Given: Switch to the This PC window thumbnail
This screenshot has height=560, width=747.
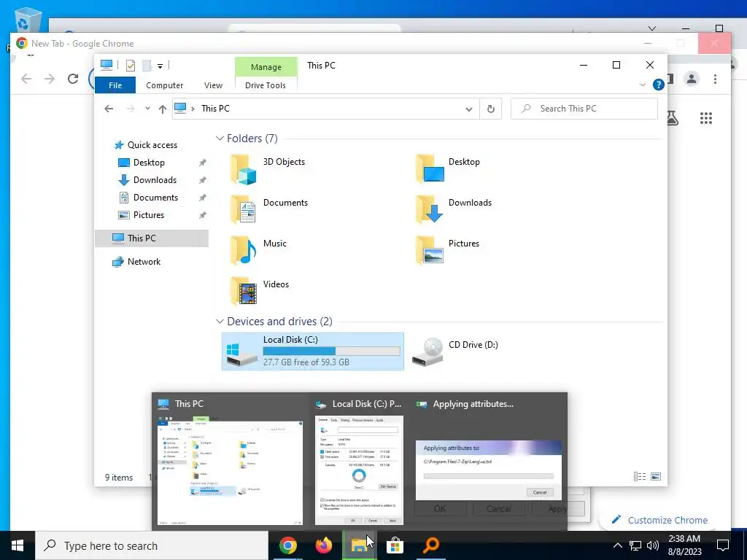Looking at the screenshot, I should (x=230, y=462).
